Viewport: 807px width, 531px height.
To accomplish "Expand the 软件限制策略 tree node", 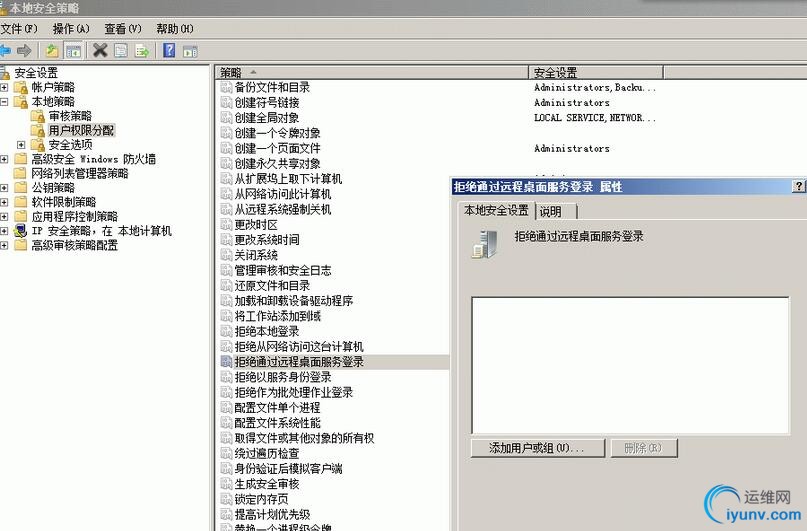I will [4, 202].
